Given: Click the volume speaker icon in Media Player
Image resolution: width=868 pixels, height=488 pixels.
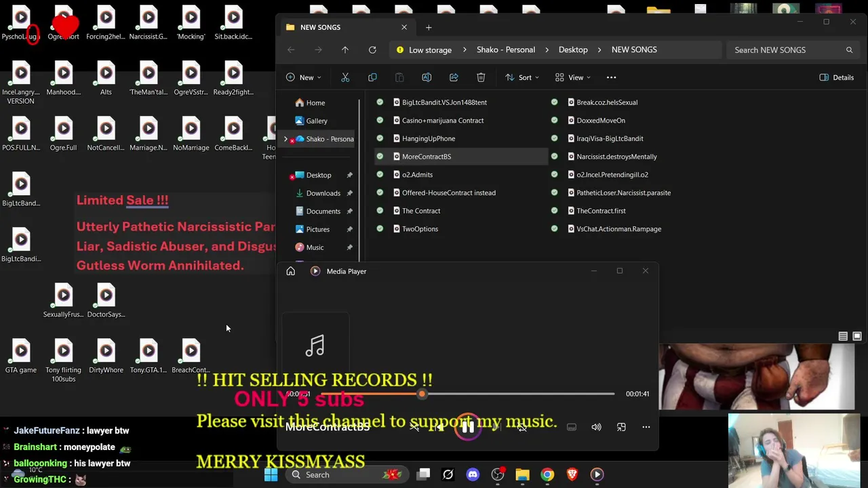Looking at the screenshot, I should click(x=596, y=427).
